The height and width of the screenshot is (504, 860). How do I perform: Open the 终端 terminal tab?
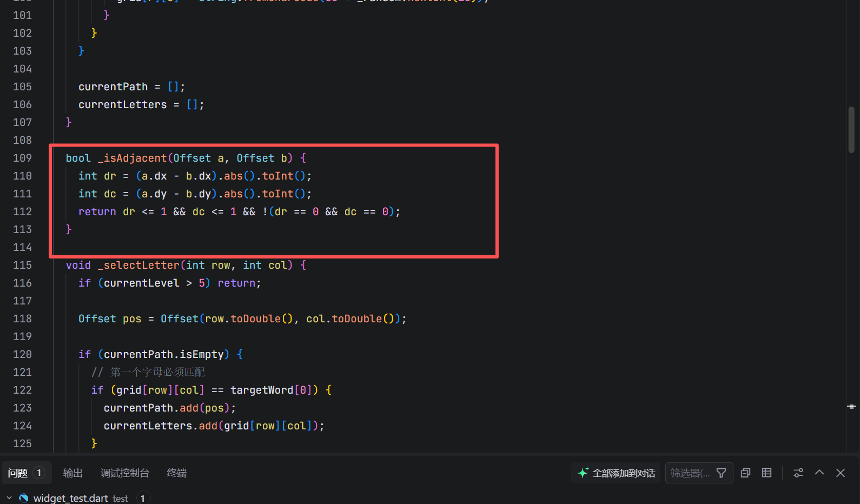[x=177, y=473]
